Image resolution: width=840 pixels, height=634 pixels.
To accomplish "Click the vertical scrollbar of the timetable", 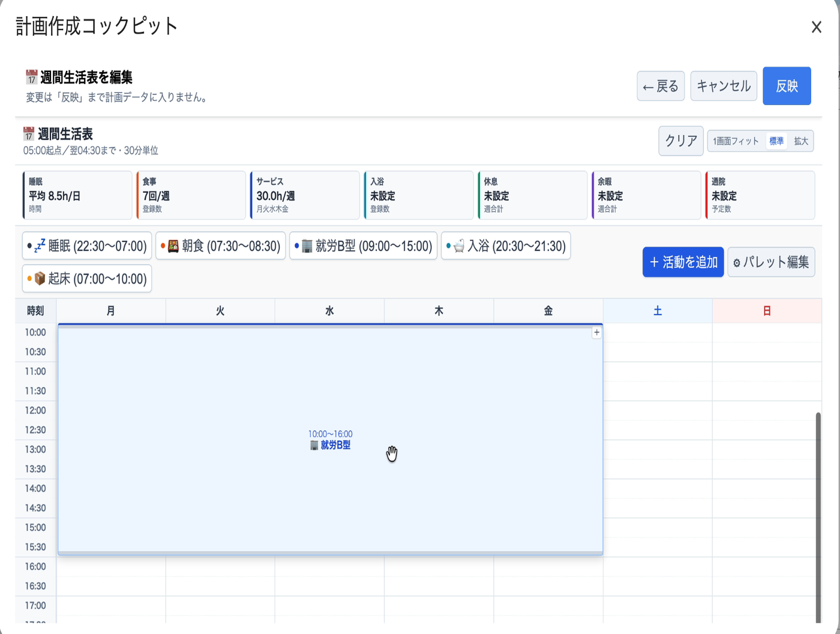I will point(818,517).
